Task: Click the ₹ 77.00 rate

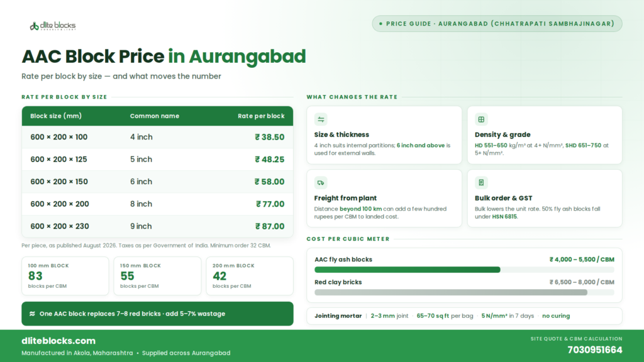Action: 270,204
